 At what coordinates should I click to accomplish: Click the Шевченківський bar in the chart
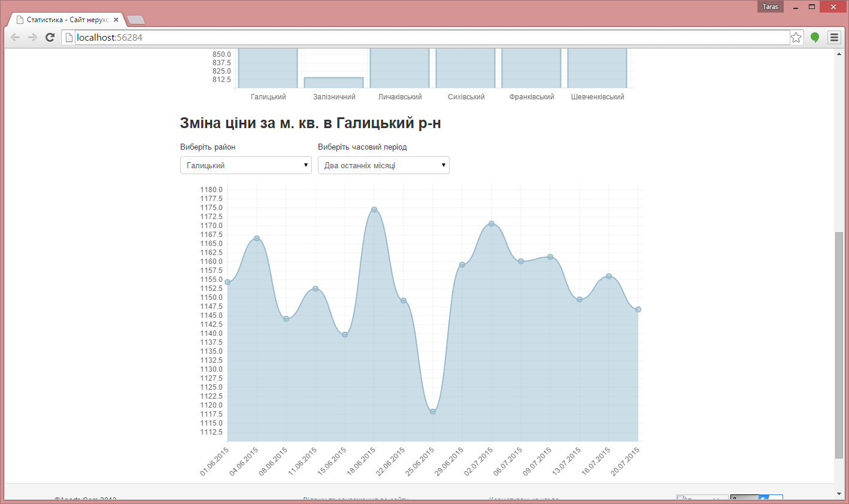(x=598, y=68)
